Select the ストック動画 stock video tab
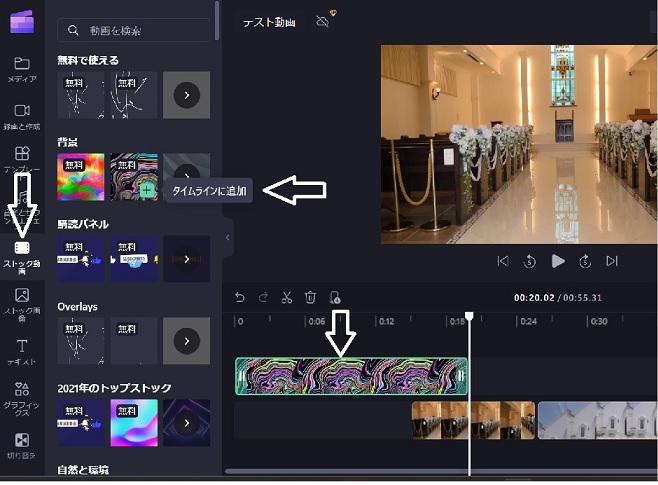The width and height of the screenshot is (658, 485). click(22, 257)
